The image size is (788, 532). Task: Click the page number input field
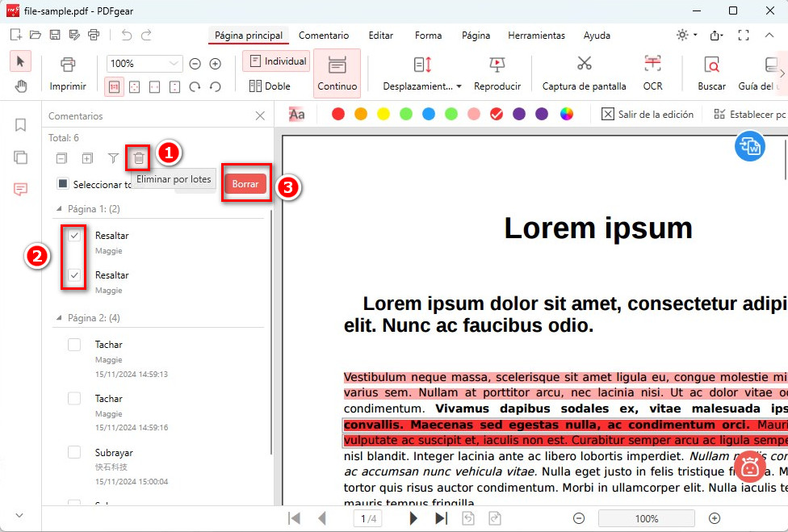click(x=368, y=518)
